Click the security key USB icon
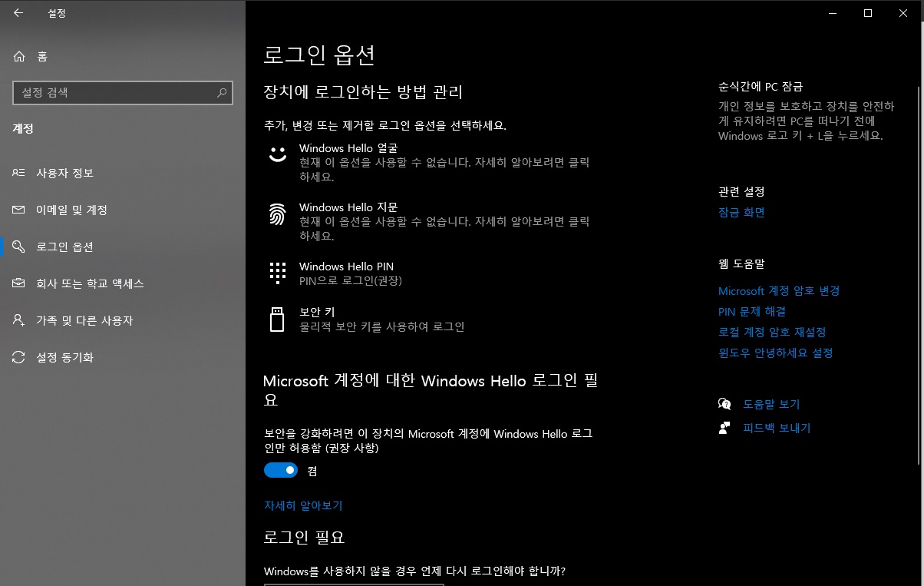The height and width of the screenshot is (586, 924). click(x=277, y=319)
